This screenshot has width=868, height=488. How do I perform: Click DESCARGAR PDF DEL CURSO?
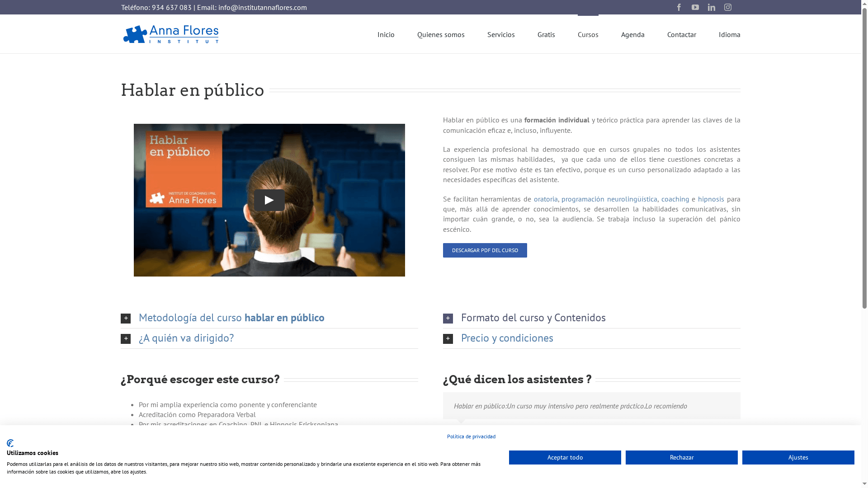[x=485, y=250]
